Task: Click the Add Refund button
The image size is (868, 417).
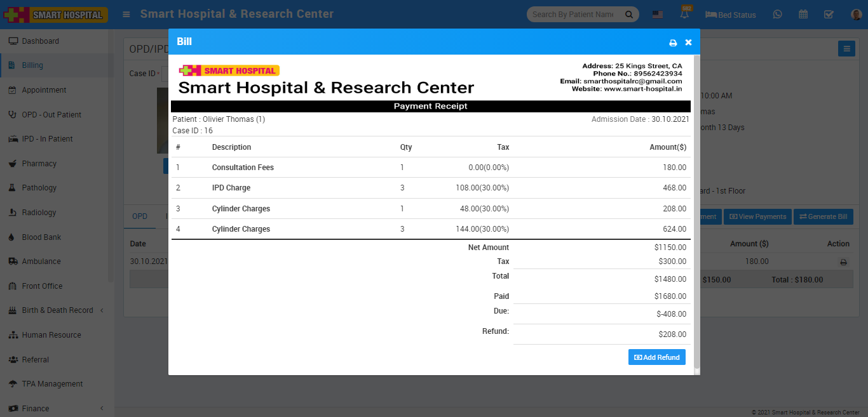Action: coord(657,357)
